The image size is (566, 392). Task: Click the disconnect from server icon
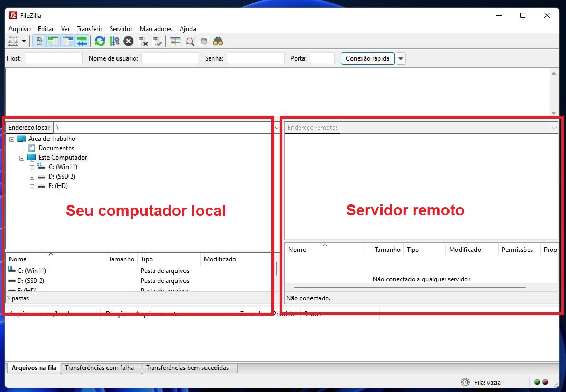coord(143,41)
